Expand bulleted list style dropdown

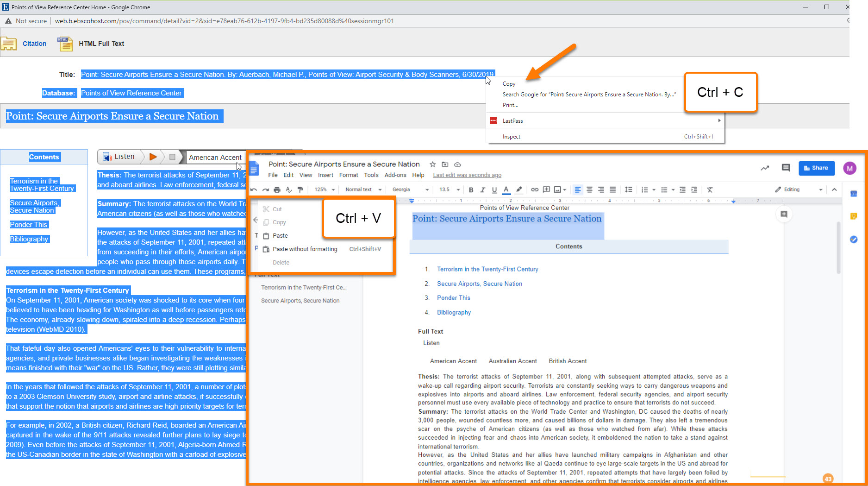(673, 190)
